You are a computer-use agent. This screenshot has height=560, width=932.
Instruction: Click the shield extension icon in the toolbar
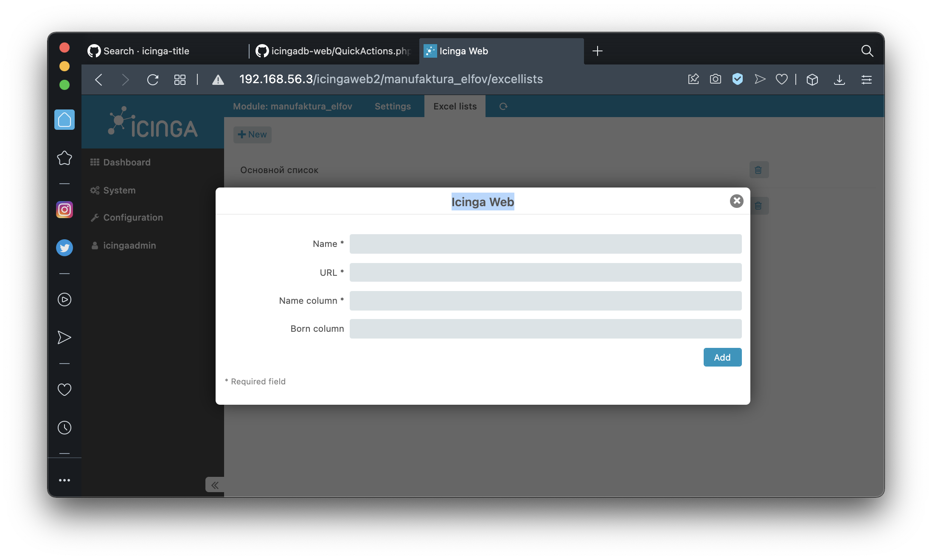coord(738,79)
